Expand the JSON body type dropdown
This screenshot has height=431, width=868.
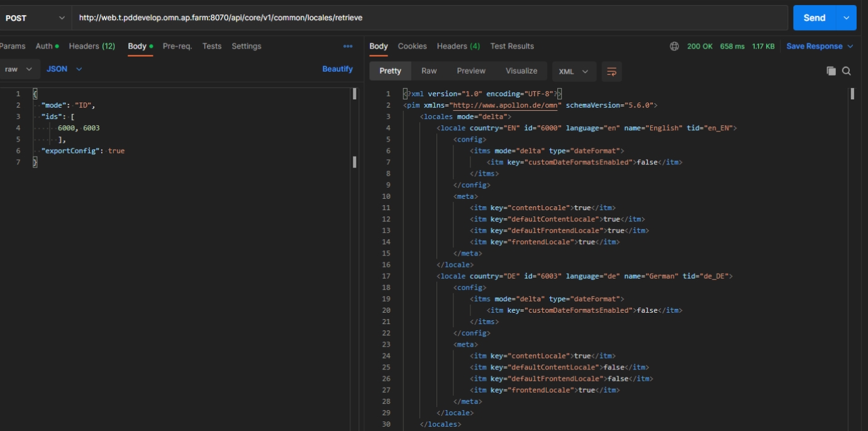[x=64, y=69]
